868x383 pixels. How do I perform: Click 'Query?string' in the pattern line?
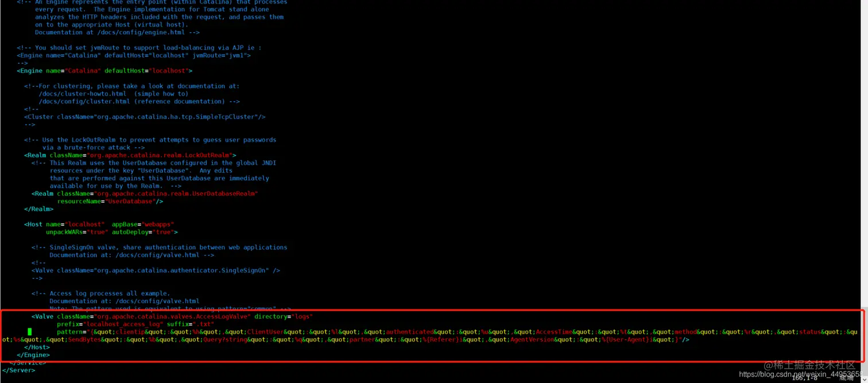[x=225, y=339]
